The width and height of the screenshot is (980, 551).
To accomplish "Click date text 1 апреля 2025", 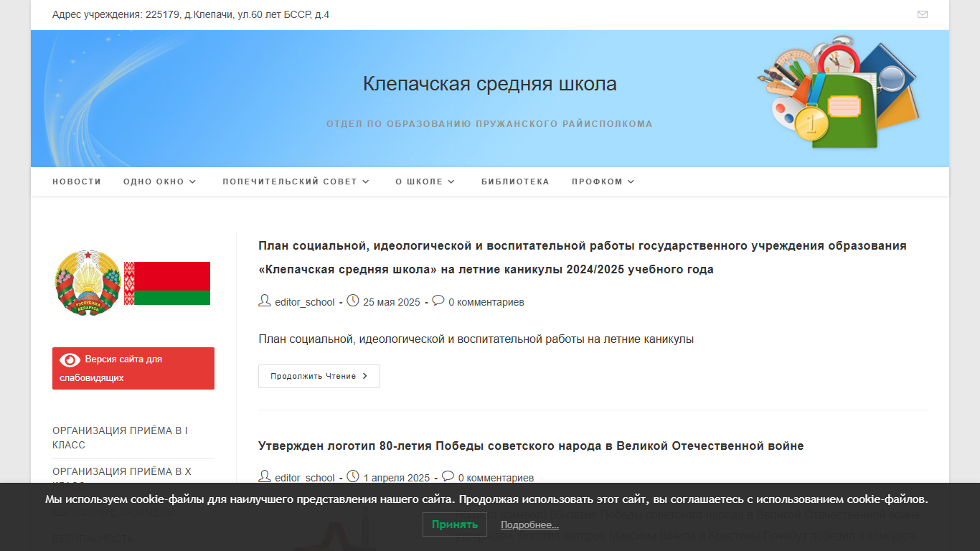I will (x=397, y=478).
